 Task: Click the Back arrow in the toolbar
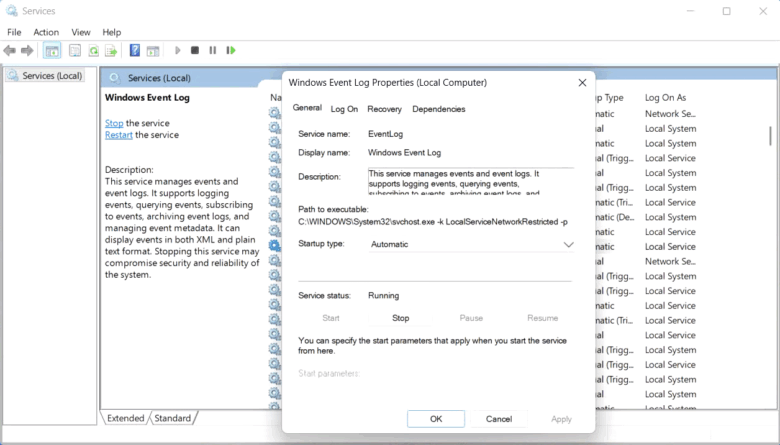[x=11, y=50]
